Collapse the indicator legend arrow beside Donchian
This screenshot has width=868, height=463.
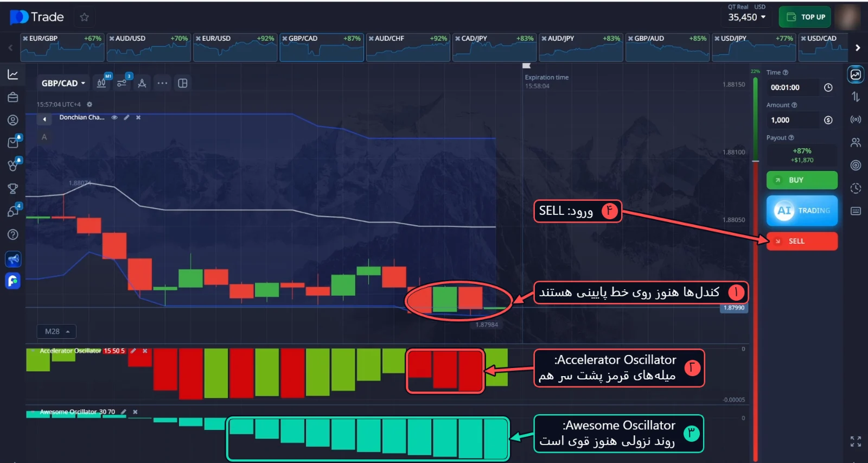click(x=44, y=119)
